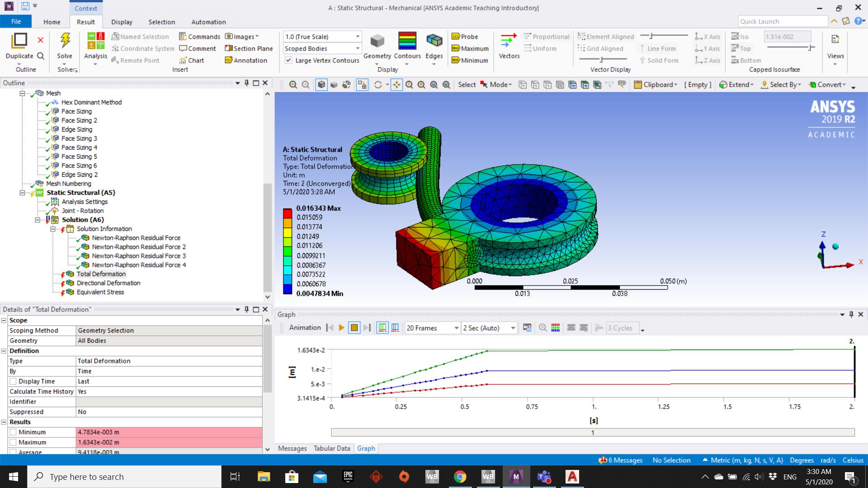Click the animation timeline bar

[593, 432]
